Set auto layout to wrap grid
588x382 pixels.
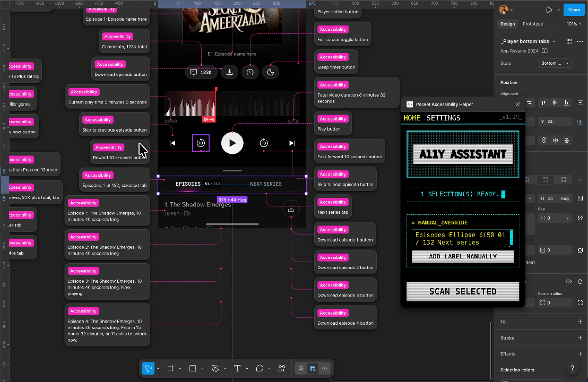pyautogui.click(x=563, y=180)
